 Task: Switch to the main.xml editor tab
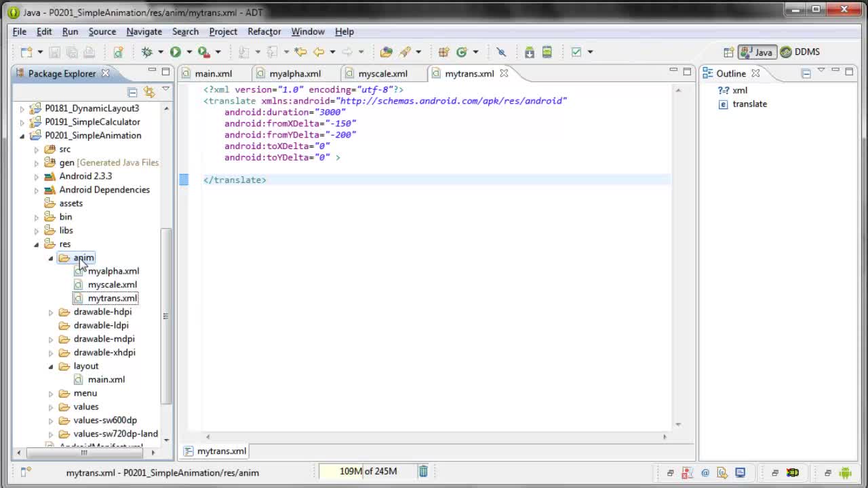coord(208,73)
